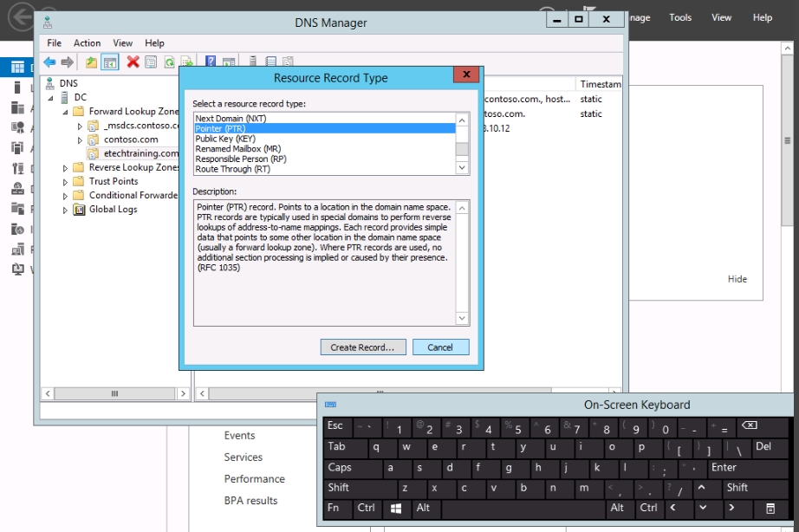The height and width of the screenshot is (532, 799).
Task: Click the red X Delete toolbar icon
Action: (133, 62)
